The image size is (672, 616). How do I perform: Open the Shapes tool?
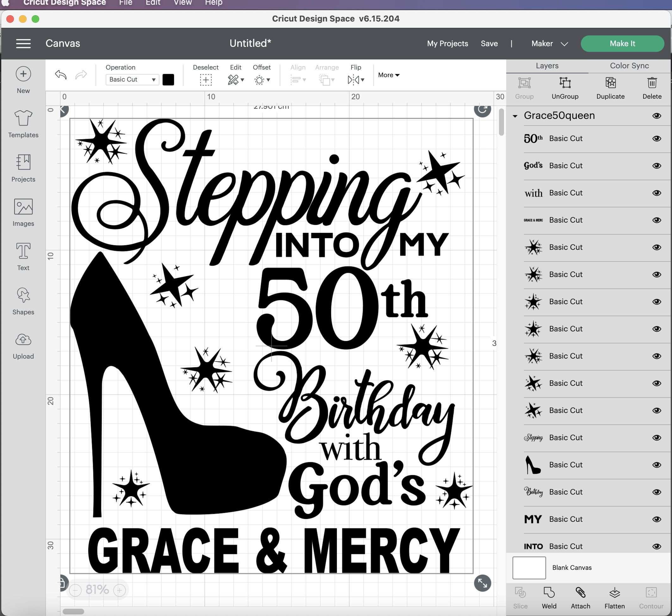coord(23,301)
